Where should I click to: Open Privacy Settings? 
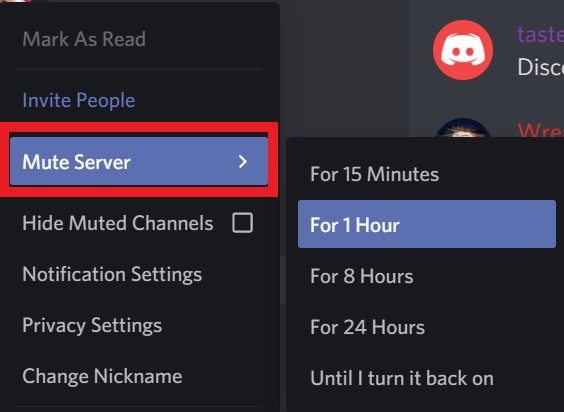[x=139, y=325]
